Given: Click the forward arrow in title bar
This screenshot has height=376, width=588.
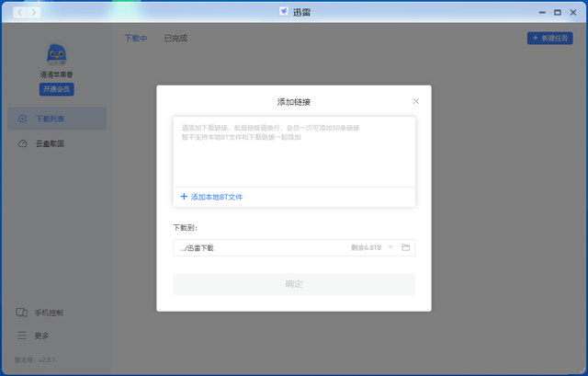Looking at the screenshot, I should [34, 12].
